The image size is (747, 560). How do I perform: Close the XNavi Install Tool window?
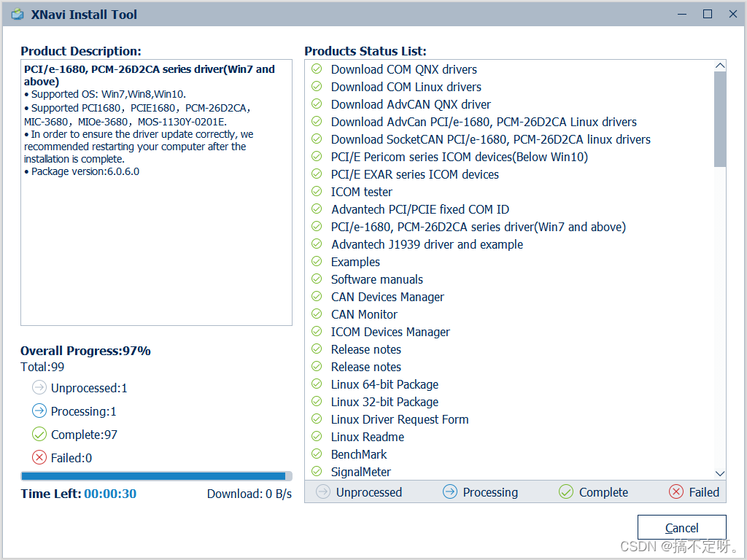click(x=732, y=15)
